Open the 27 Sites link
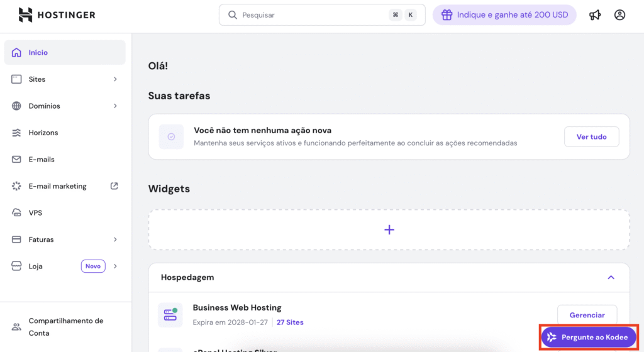 tap(290, 322)
